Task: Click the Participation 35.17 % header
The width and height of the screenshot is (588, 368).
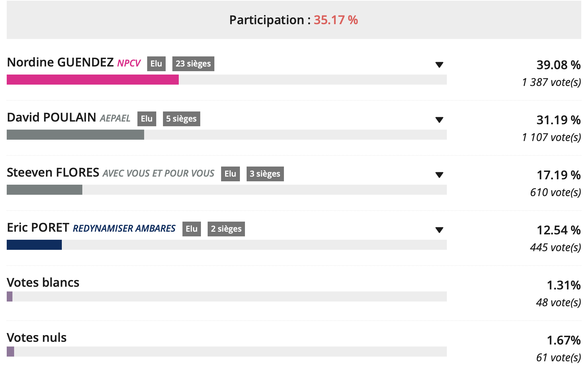Action: pos(294,20)
